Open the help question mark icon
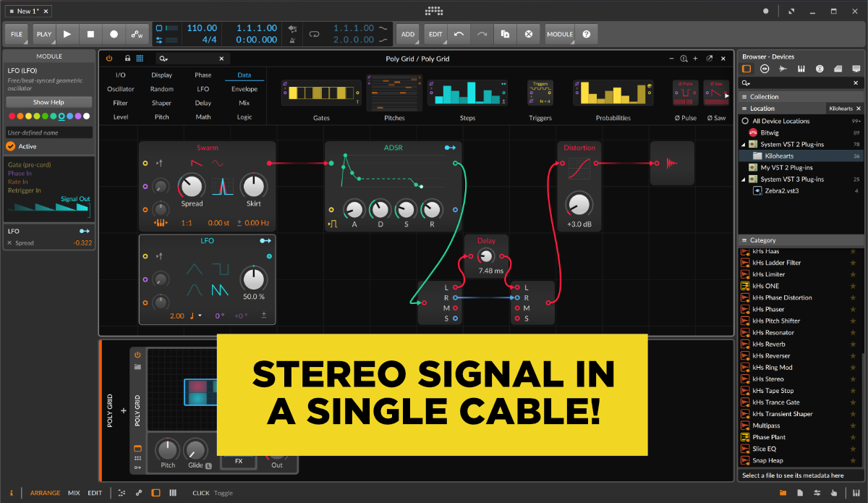The width and height of the screenshot is (868, 503). (586, 34)
